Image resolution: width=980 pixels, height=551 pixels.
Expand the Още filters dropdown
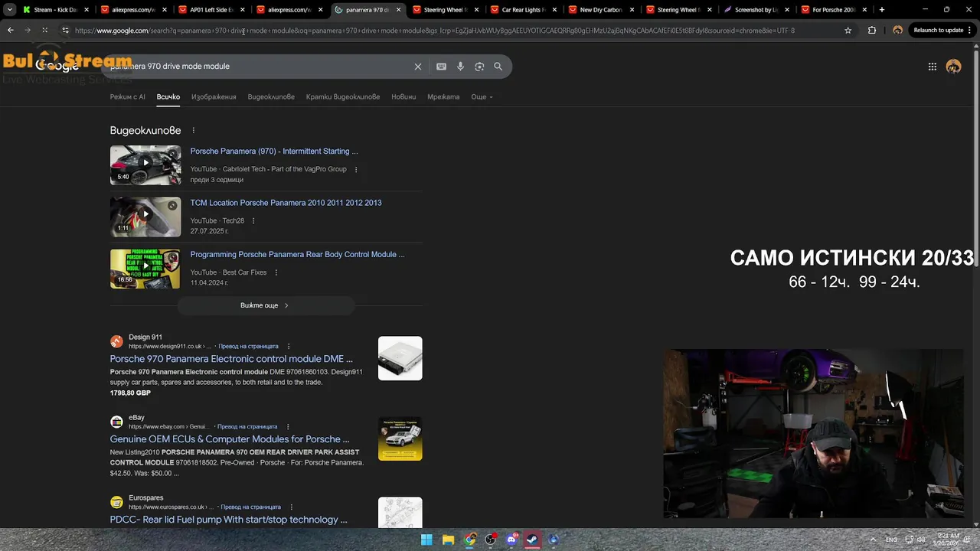482,97
